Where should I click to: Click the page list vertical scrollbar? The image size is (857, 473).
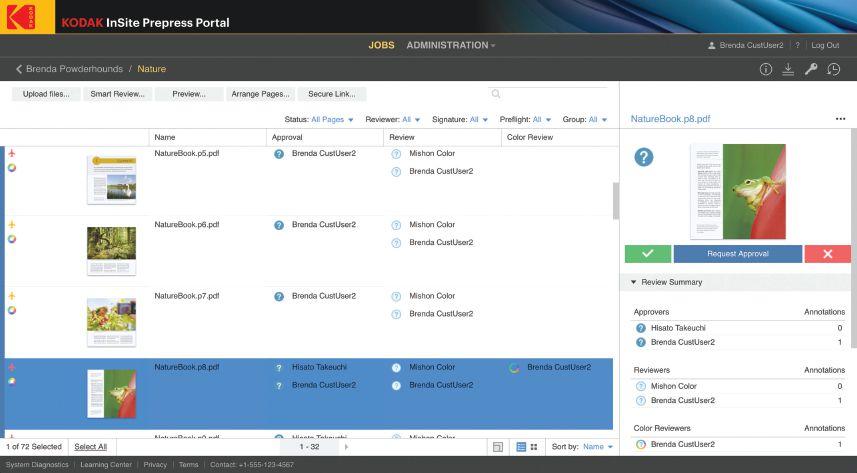click(616, 201)
